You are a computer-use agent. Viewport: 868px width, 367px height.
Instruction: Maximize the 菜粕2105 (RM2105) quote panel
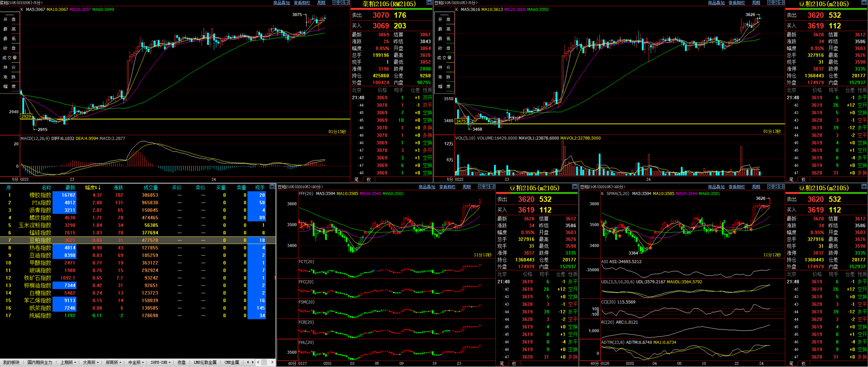(429, 2)
